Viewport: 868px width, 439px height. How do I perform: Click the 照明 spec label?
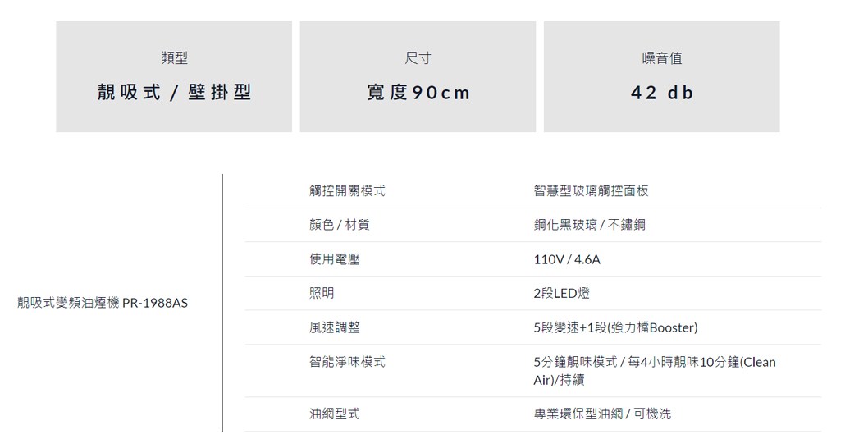coord(322,293)
